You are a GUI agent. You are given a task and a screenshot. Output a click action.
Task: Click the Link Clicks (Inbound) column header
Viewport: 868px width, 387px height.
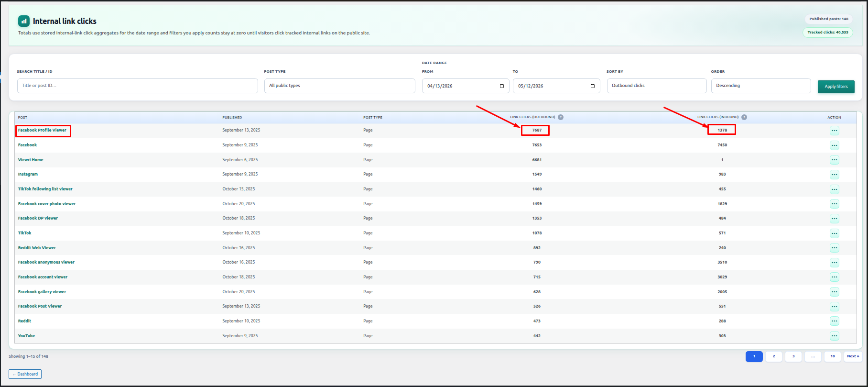pos(718,117)
